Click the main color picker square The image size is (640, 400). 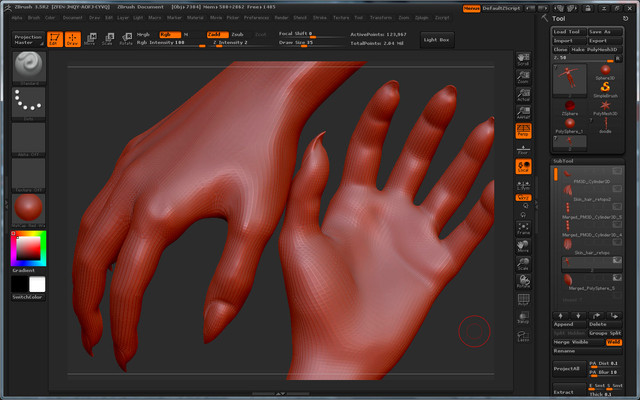[27, 246]
